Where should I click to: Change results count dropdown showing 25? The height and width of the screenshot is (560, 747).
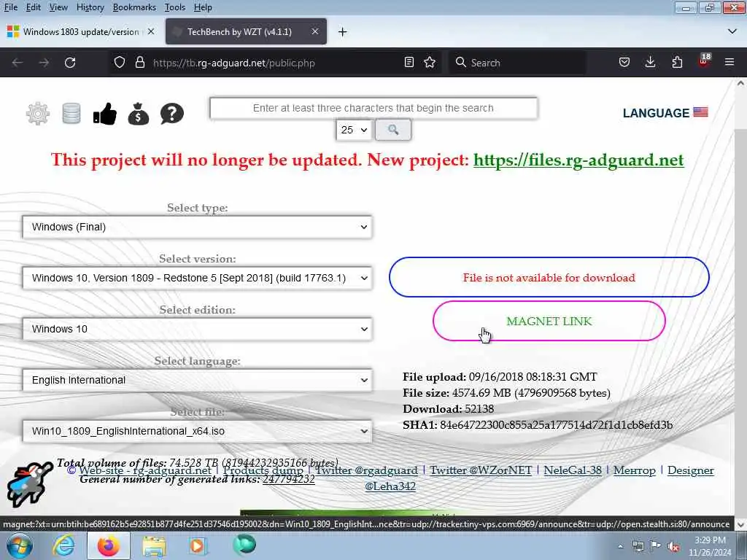pos(354,130)
